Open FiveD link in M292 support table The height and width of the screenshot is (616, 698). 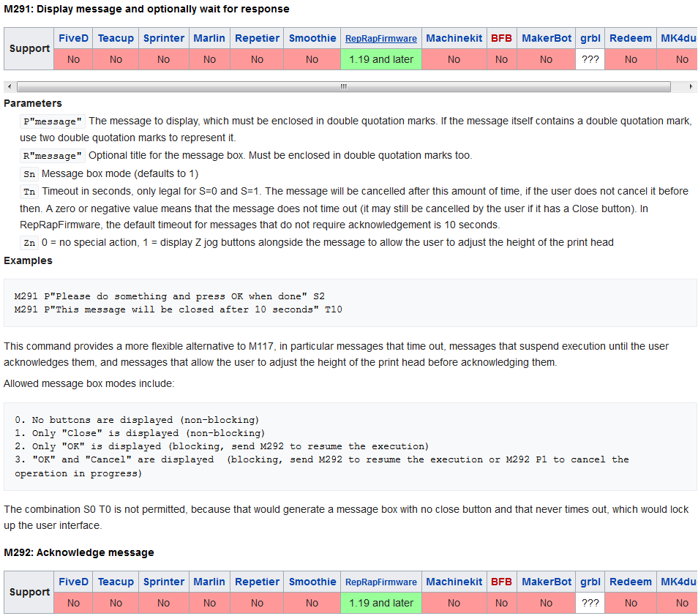(73, 582)
